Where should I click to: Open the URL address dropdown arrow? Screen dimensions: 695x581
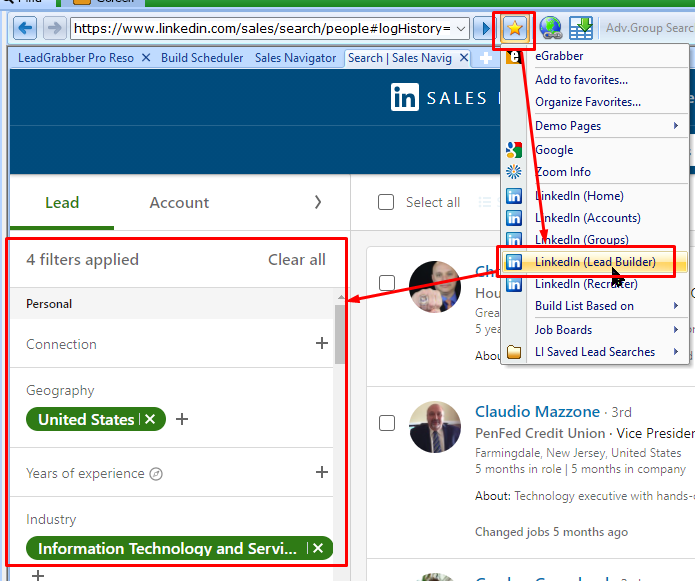(x=461, y=29)
